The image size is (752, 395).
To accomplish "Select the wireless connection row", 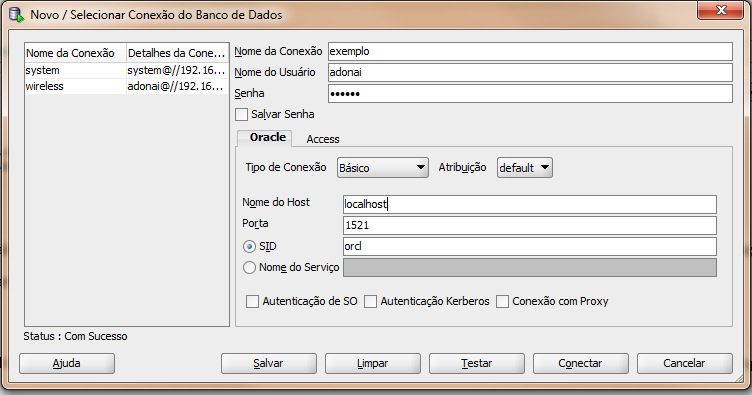I will (127, 86).
